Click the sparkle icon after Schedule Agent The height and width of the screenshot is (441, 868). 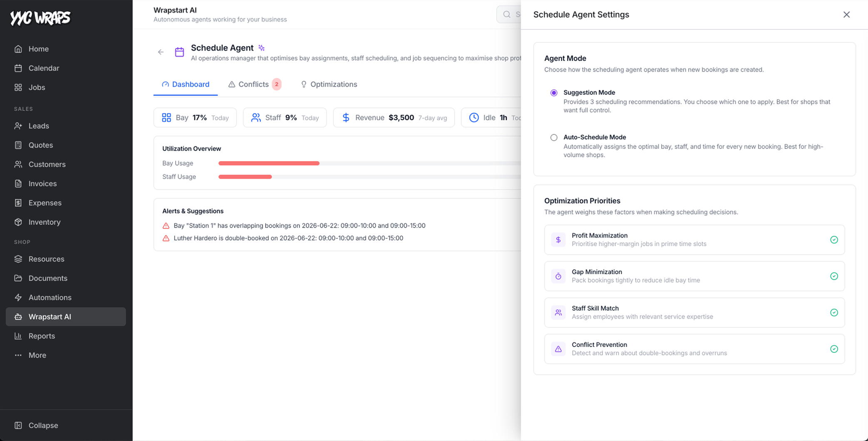coord(261,48)
